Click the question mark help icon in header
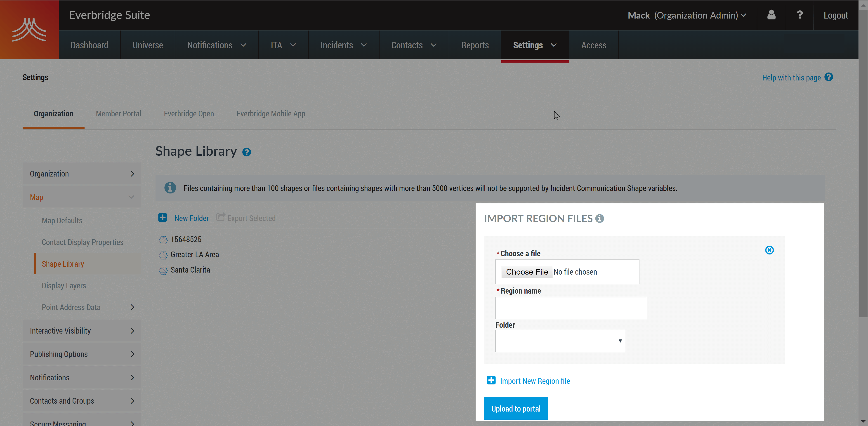 pos(799,15)
